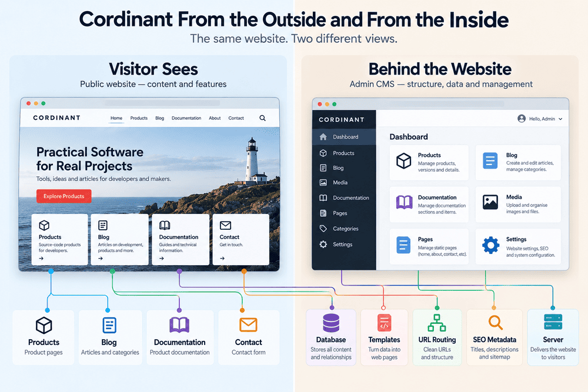The image size is (588, 392).
Task: Click 'Turn data into web pages' text
Action: [x=385, y=353]
